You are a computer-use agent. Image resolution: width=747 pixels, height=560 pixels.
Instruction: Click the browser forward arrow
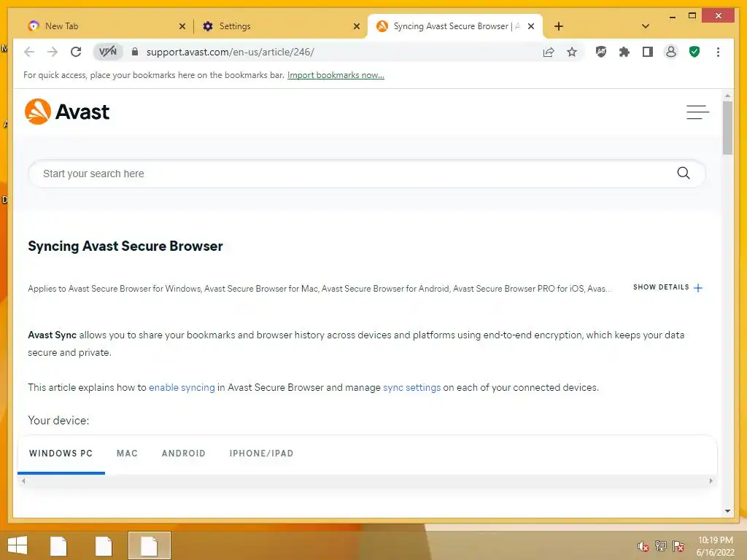pos(53,52)
